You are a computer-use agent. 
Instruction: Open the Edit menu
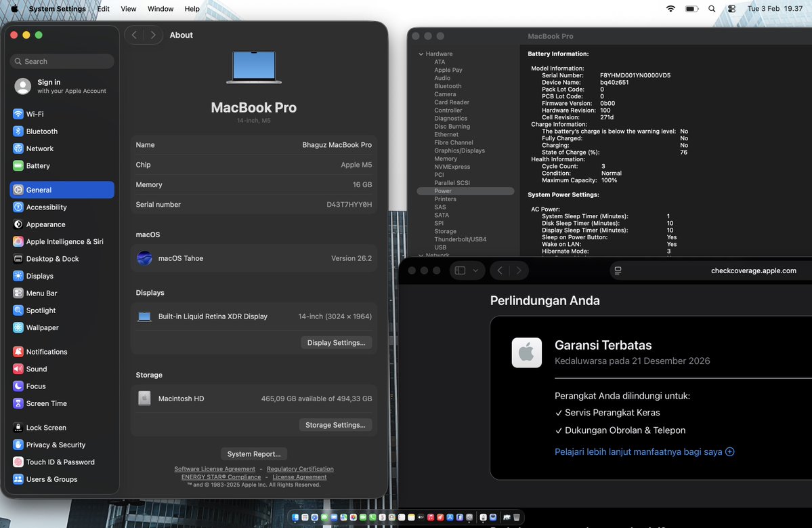103,9
